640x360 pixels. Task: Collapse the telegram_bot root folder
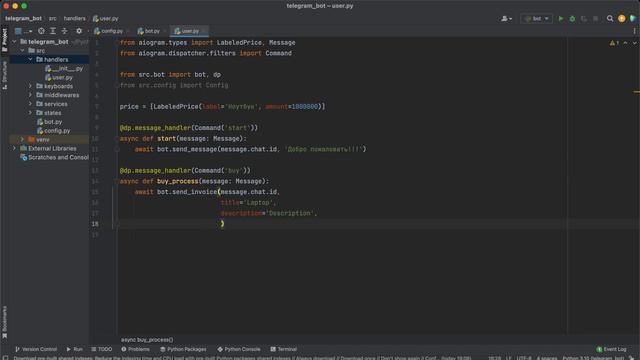pyautogui.click(x=14, y=42)
